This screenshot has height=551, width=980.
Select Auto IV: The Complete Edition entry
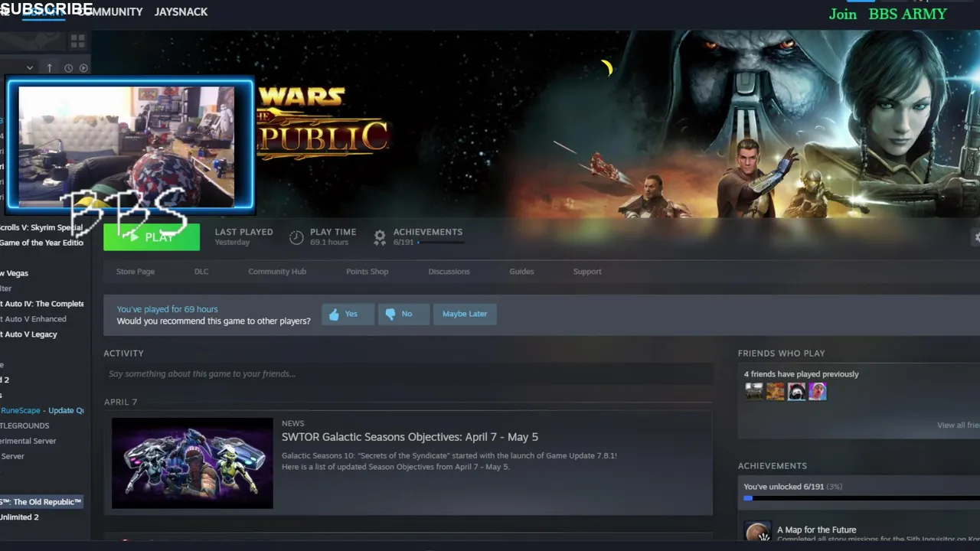pyautogui.click(x=41, y=304)
